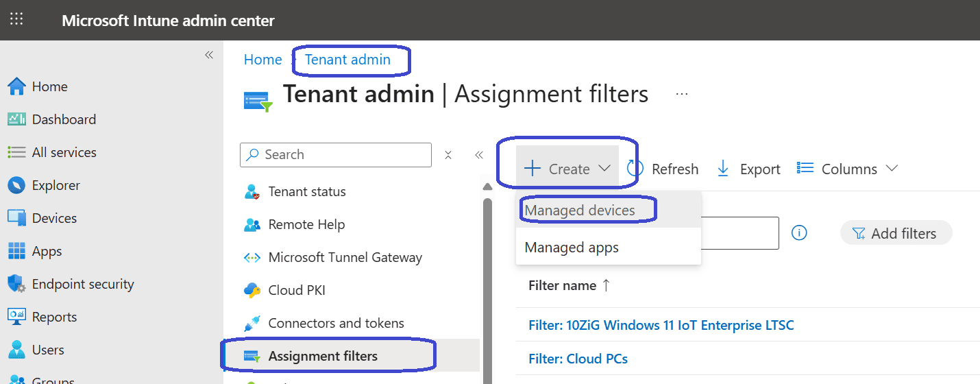Open Dashboard from the left sidebar

click(63, 119)
